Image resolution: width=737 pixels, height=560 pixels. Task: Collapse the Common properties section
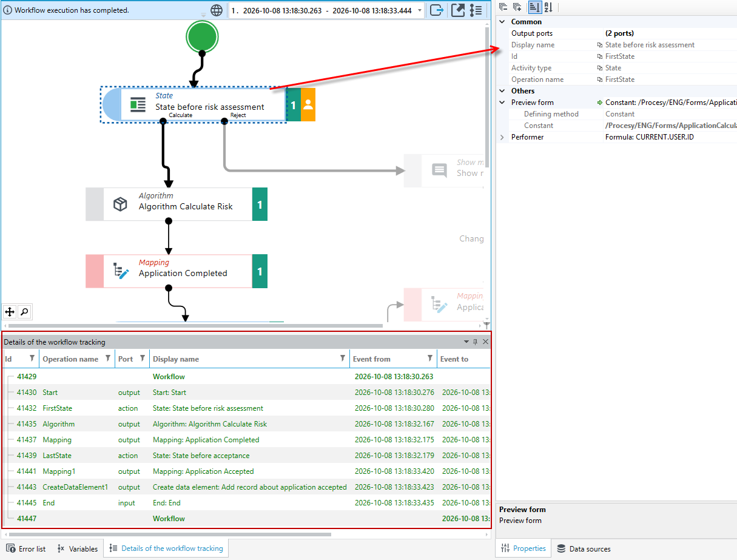(502, 22)
